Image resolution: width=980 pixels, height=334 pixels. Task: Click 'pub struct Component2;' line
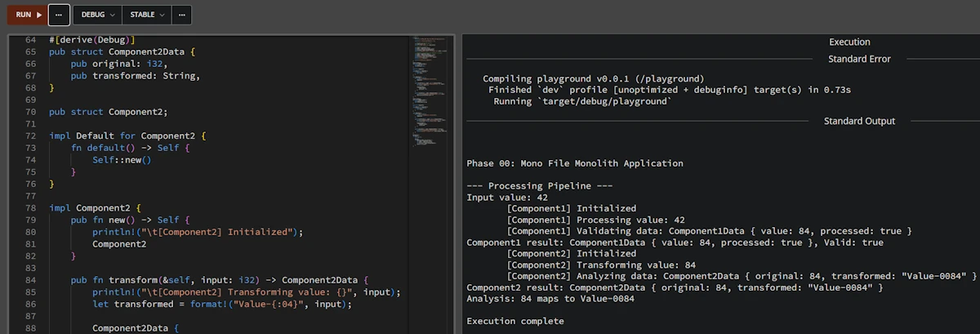[x=108, y=112]
